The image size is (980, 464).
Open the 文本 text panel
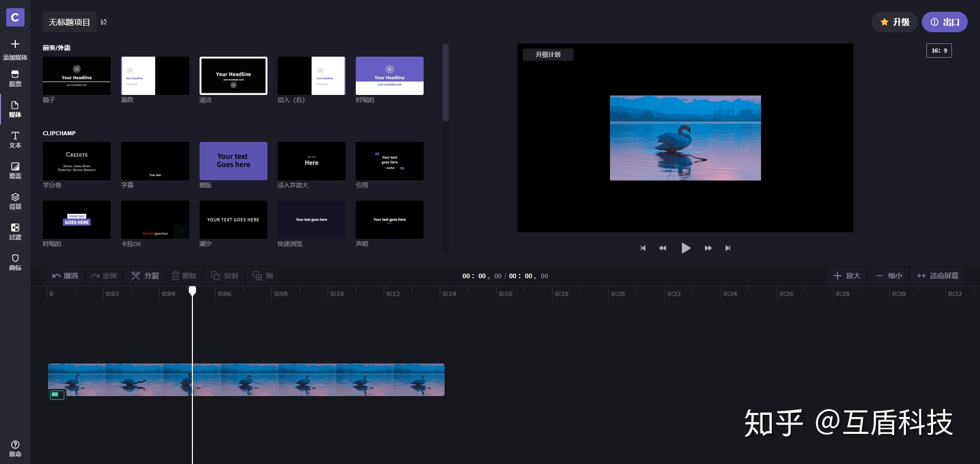point(15,139)
